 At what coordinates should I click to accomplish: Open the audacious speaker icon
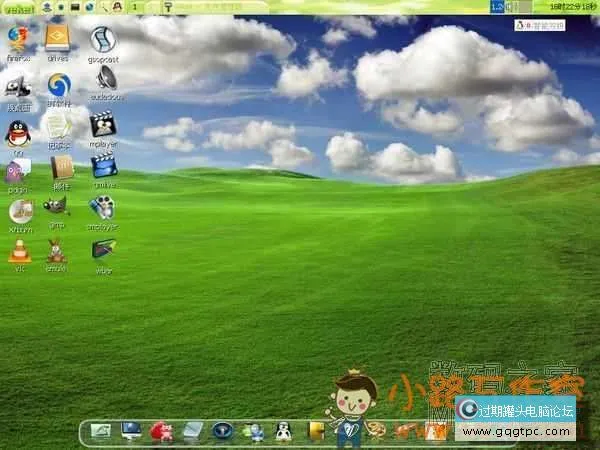[x=107, y=78]
